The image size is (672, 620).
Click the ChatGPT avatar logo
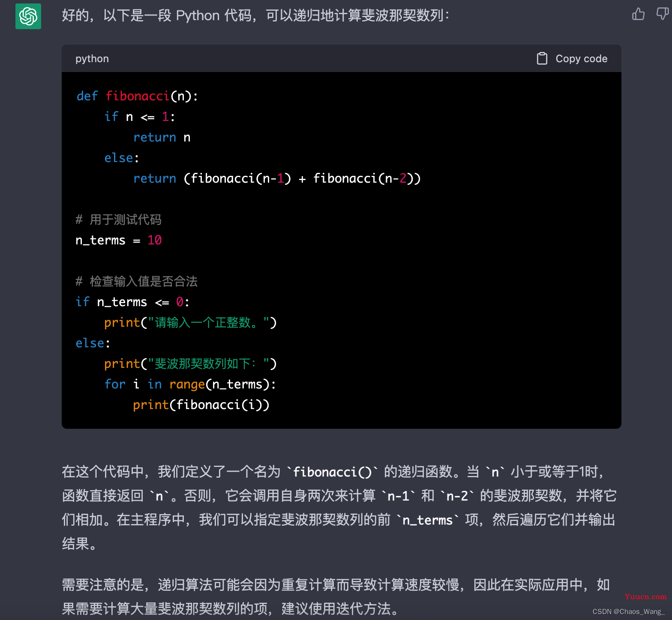(x=28, y=16)
